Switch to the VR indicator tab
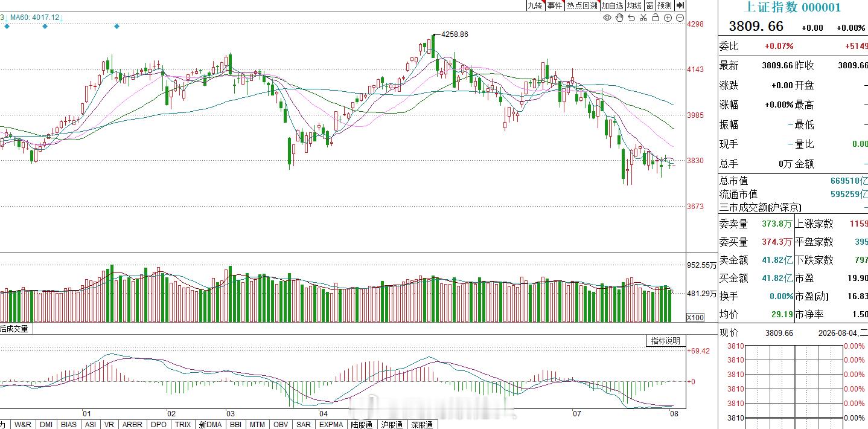The height and width of the screenshot is (429, 868). [109, 424]
